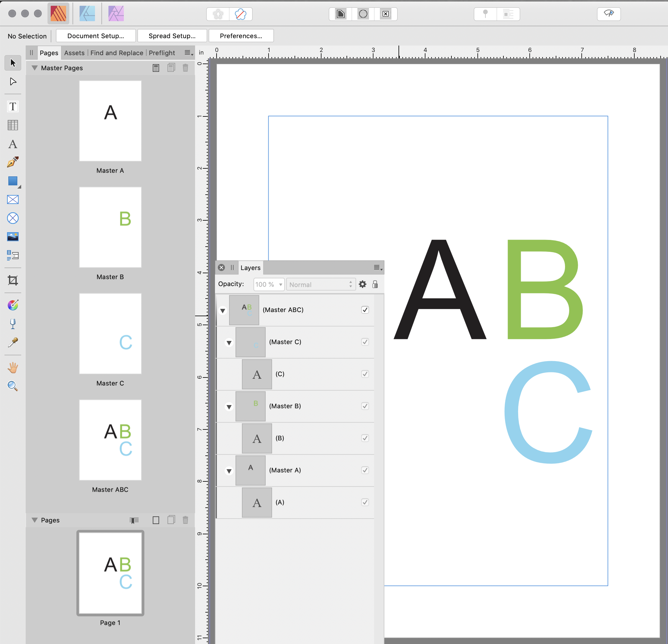Select the Node tool
The width and height of the screenshot is (668, 644).
[13, 82]
